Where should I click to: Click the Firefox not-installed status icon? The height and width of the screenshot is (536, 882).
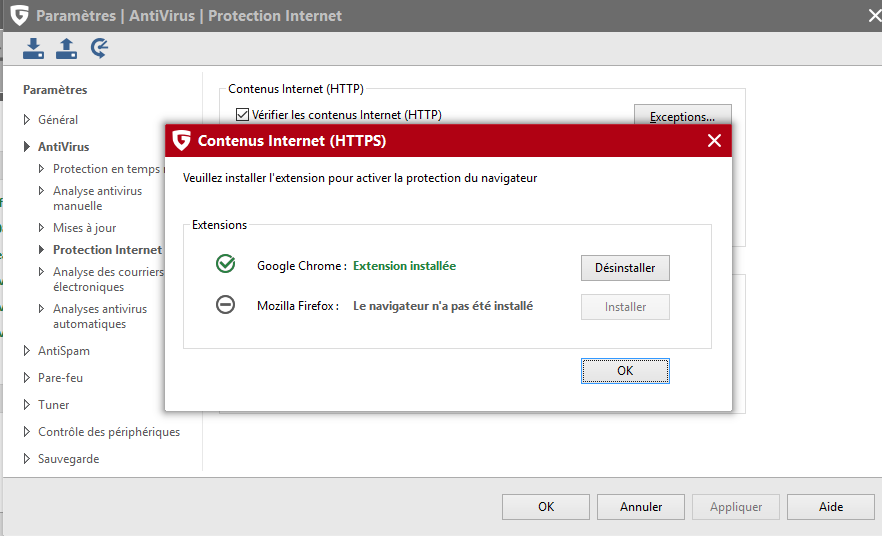225,305
